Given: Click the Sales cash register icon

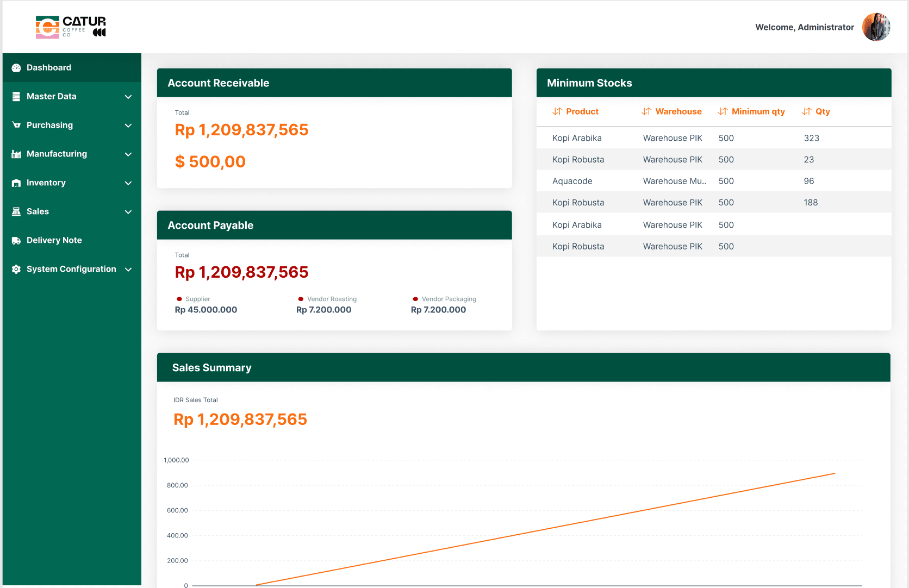Looking at the screenshot, I should (x=16, y=212).
